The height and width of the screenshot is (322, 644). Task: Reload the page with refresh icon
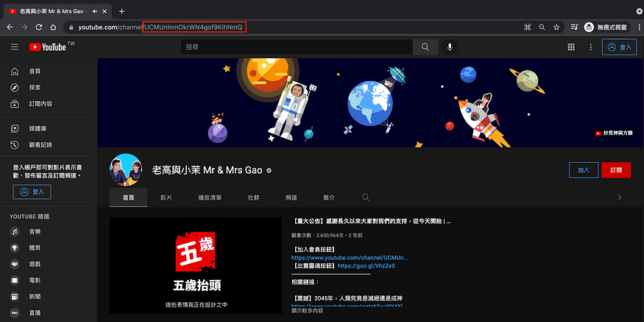click(x=38, y=27)
